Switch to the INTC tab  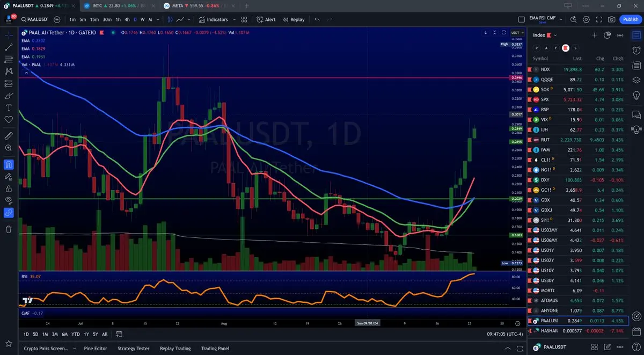click(x=119, y=5)
